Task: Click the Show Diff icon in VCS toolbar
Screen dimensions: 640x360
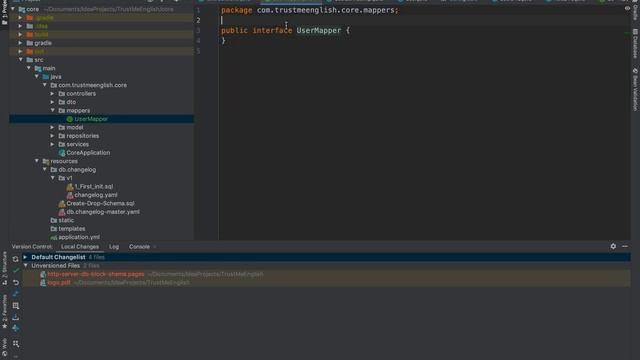Action: pyautogui.click(x=16, y=294)
